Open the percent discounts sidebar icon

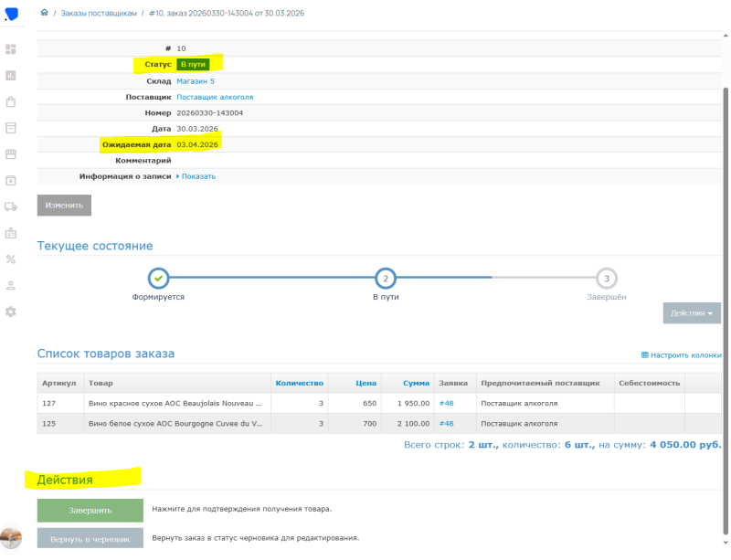(11, 259)
